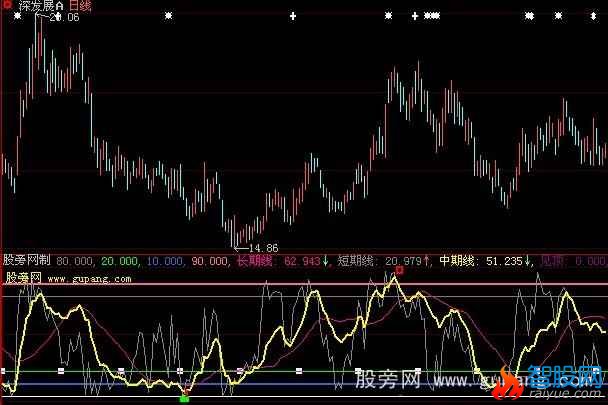The width and height of the screenshot is (608, 405).
Task: Click the up-down arrow marker at top right
Action: [593, 16]
